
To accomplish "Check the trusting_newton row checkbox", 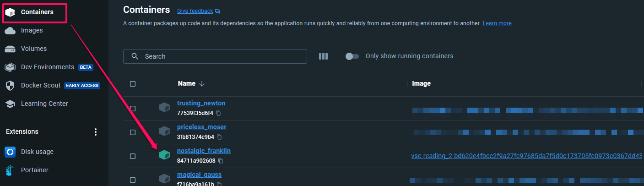I will coord(133,109).
